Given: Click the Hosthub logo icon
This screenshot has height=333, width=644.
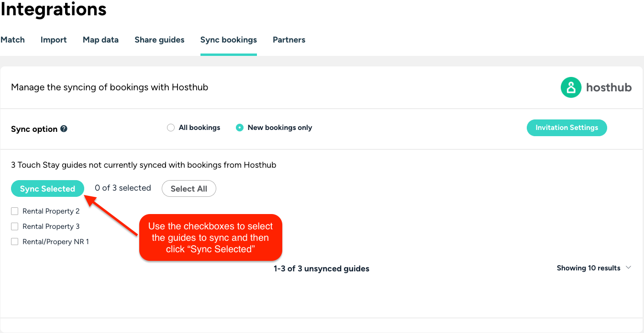Looking at the screenshot, I should click(x=571, y=87).
